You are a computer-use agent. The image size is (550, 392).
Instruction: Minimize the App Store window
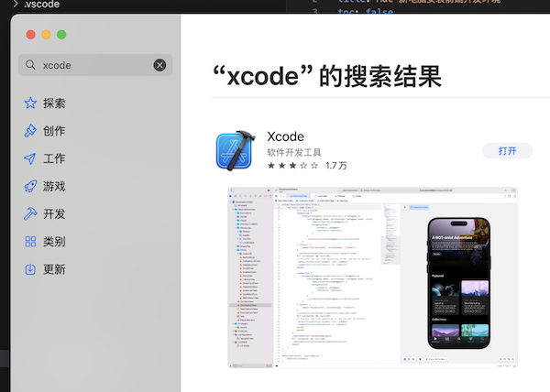click(47, 35)
